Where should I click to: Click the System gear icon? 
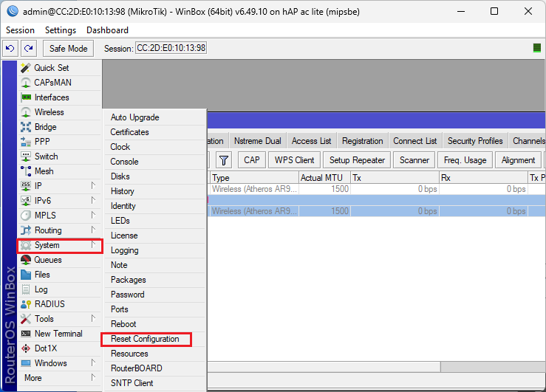point(26,245)
